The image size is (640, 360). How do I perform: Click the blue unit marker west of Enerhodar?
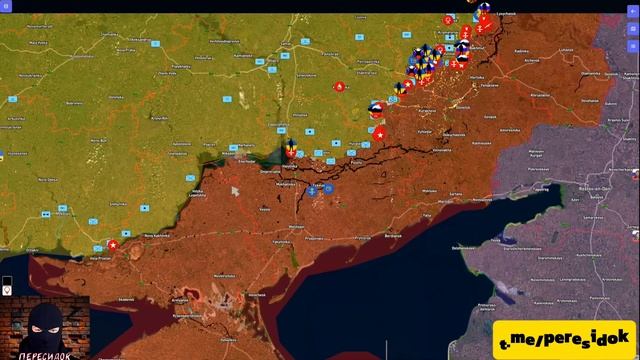point(233,148)
